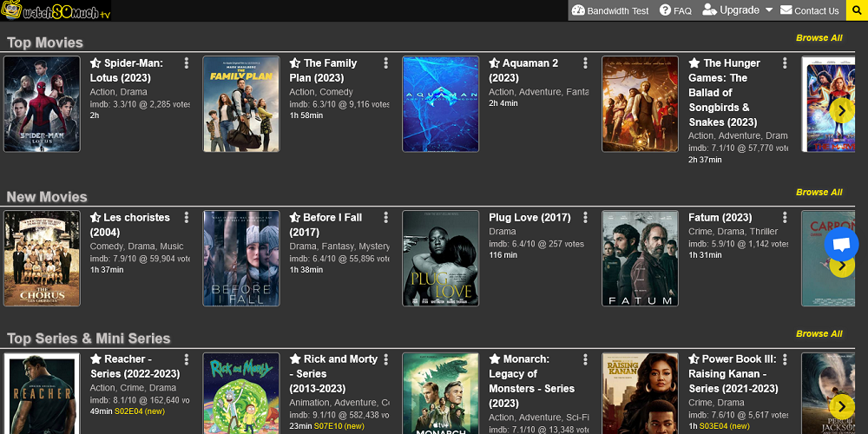Expand the Upgrade dropdown arrow

769,10
